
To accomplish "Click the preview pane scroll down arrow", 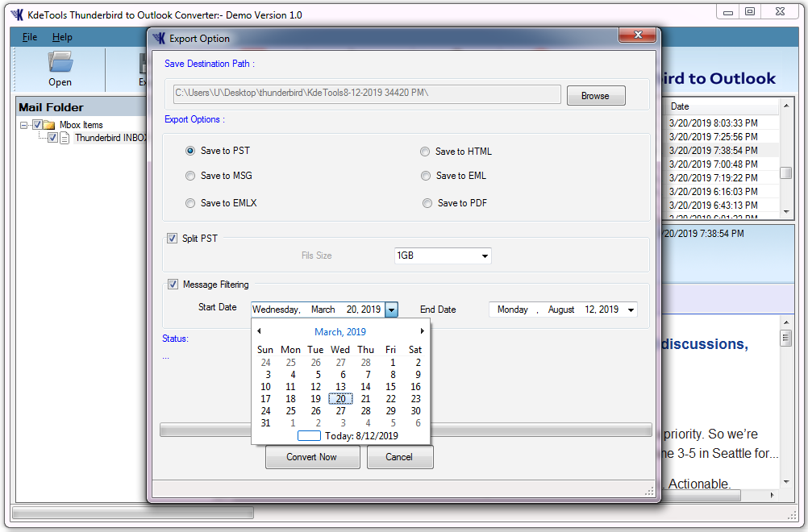I will pyautogui.click(x=786, y=482).
